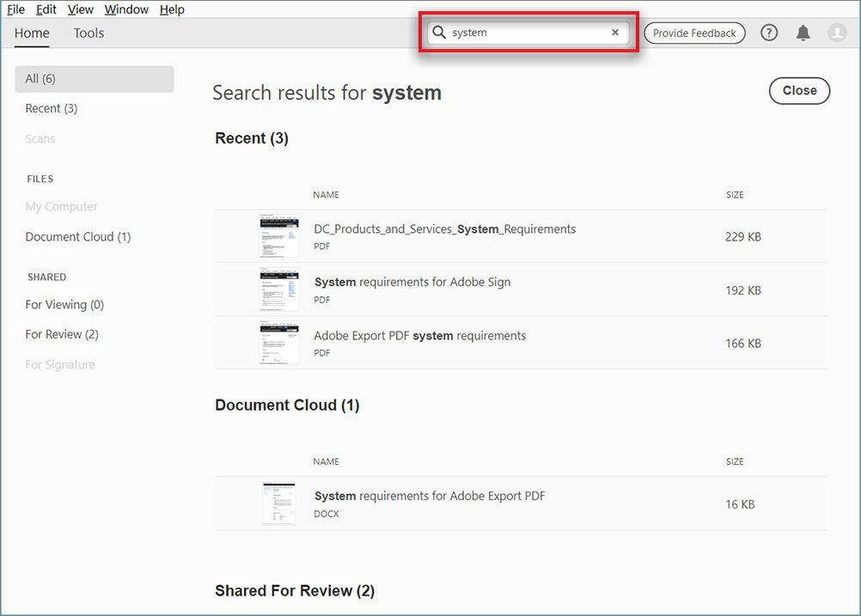
Task: Click thumbnail of DC_Products_and_Services file
Action: 279,236
